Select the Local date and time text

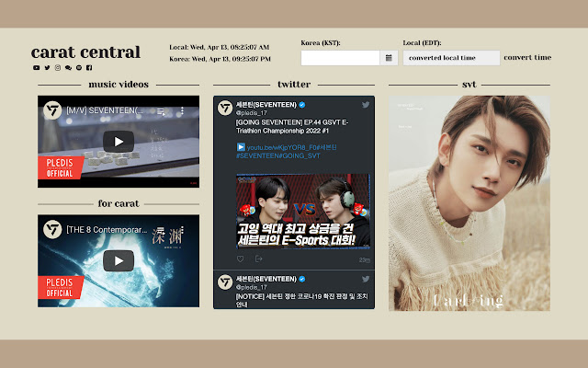pyautogui.click(x=220, y=47)
